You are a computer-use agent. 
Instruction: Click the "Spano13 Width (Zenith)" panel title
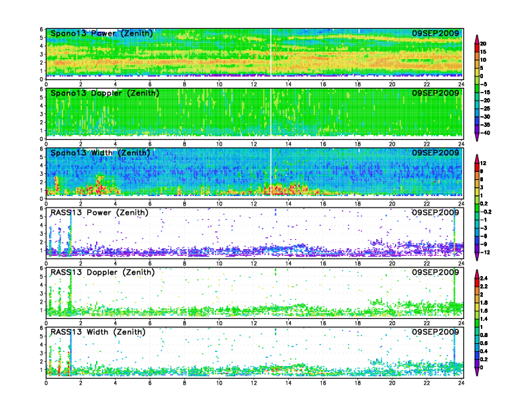100,152
